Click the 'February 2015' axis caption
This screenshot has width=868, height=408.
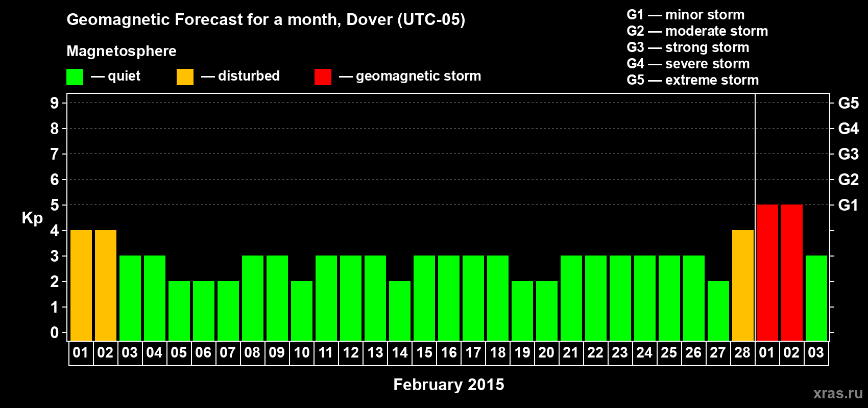pos(449,385)
